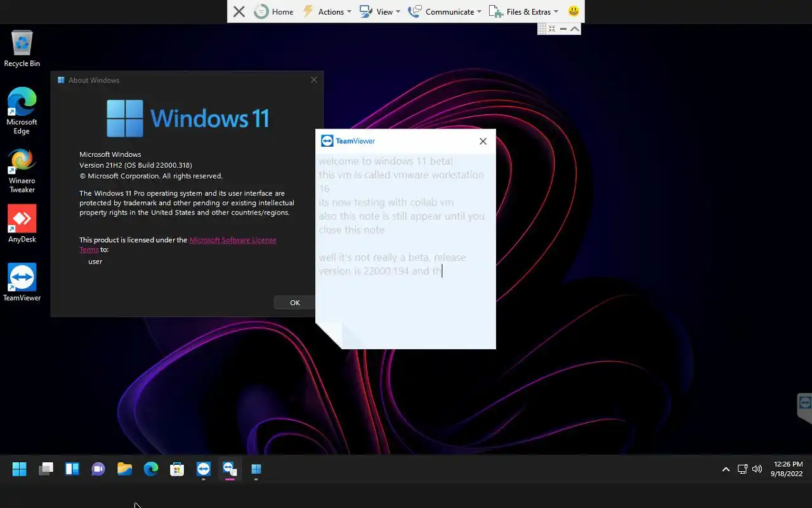
Task: Select the AnyDesk desktop shortcut
Action: pyautogui.click(x=22, y=224)
